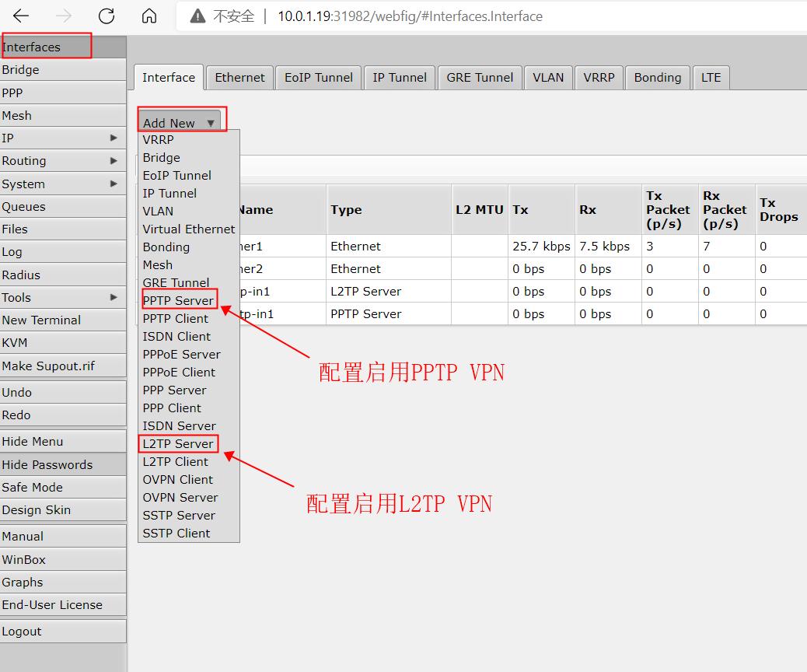Click the 不安全 security warning icon
Screen dimensions: 807x672
coord(197,16)
